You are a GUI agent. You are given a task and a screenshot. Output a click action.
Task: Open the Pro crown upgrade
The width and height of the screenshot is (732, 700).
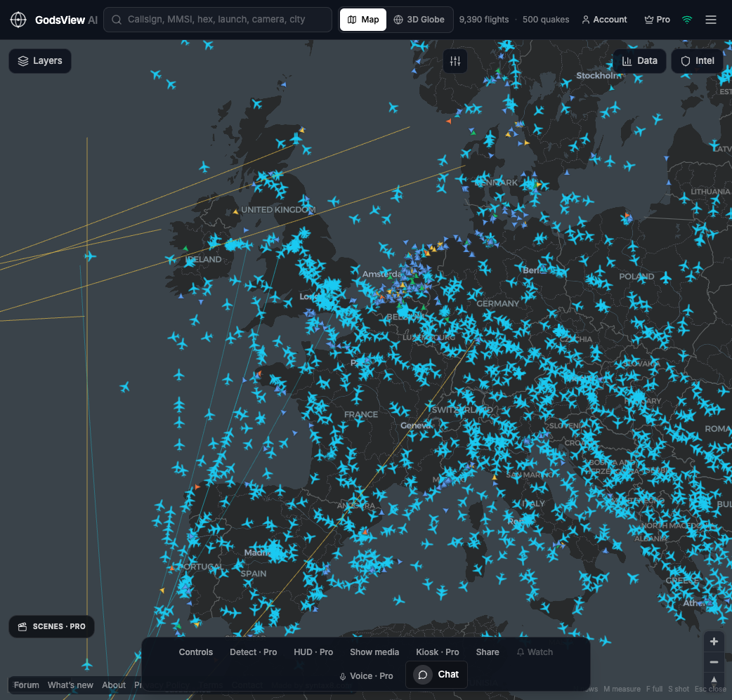(657, 20)
